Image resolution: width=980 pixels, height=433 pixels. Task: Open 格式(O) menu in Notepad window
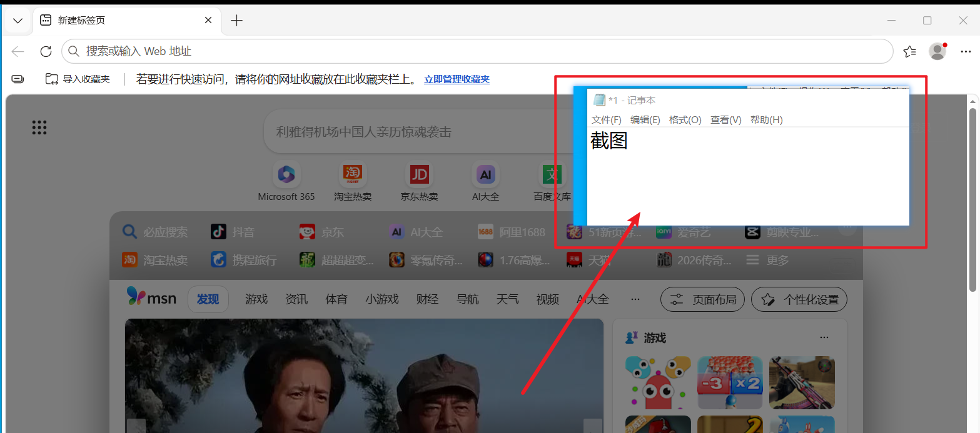(x=685, y=120)
